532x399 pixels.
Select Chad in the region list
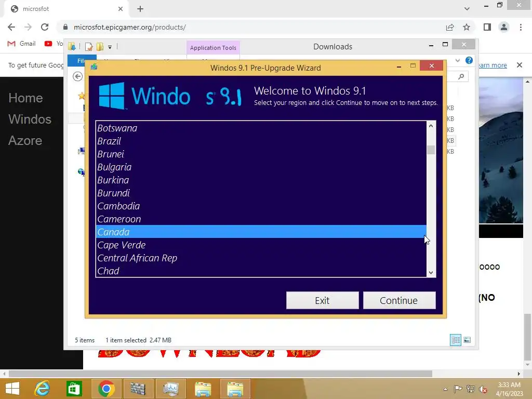click(261, 271)
